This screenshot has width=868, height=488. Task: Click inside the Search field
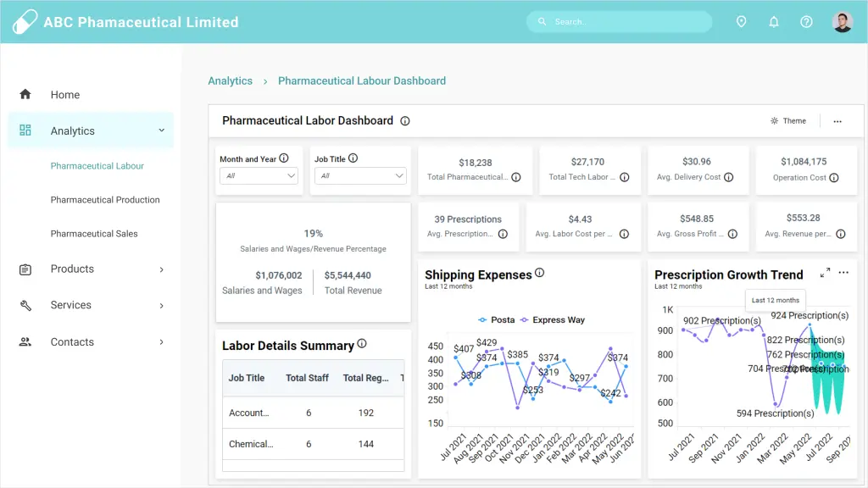pyautogui.click(x=619, y=21)
